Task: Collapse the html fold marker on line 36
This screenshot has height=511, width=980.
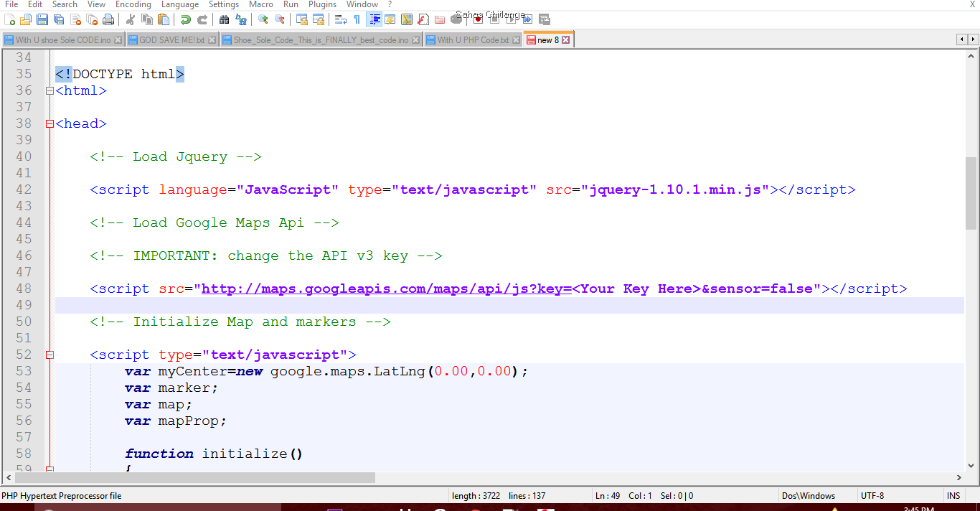Action: click(50, 90)
